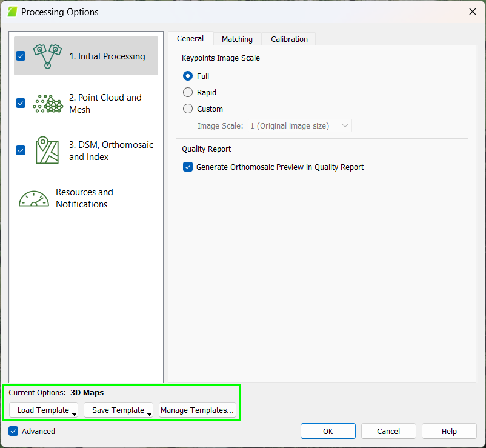Select the Full keypoints radio button
Screen dimensions: 486x448
point(188,76)
